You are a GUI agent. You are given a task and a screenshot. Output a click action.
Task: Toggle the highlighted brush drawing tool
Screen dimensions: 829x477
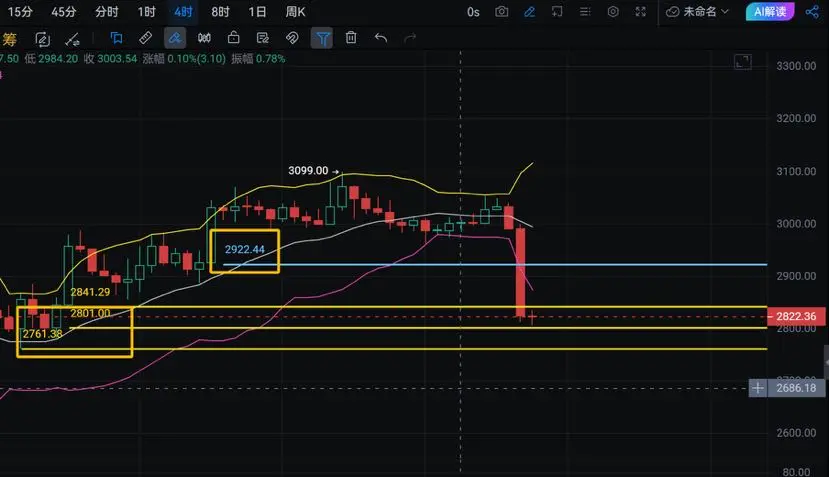tap(174, 38)
